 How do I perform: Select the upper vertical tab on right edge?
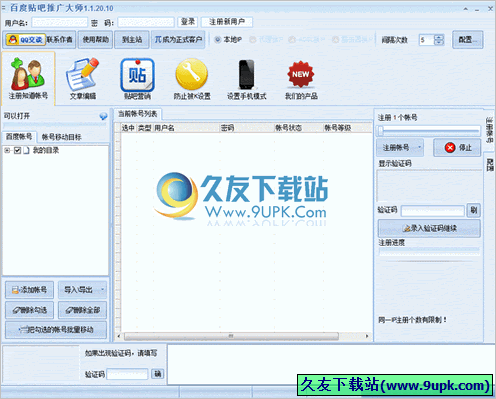pyautogui.click(x=489, y=130)
